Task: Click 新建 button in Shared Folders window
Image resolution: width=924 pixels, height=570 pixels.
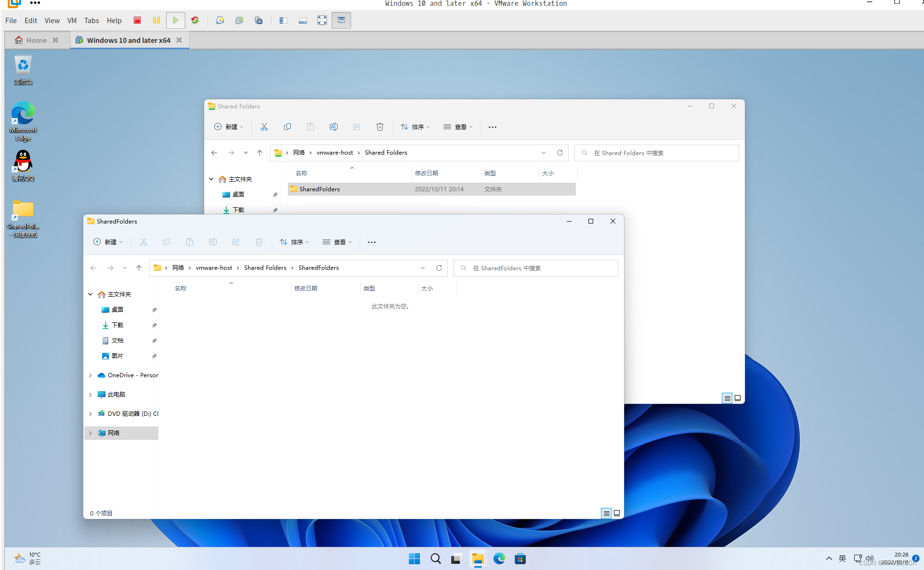Action: (x=229, y=127)
